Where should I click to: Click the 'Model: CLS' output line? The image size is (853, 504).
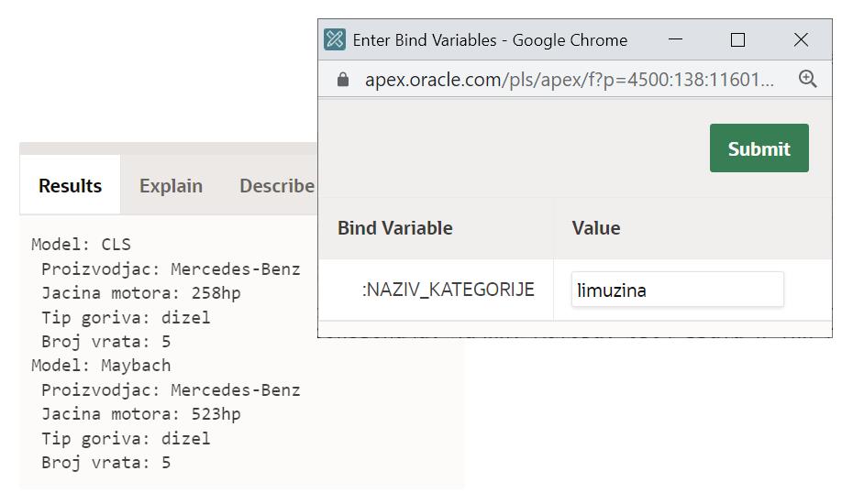pyautogui.click(x=81, y=245)
